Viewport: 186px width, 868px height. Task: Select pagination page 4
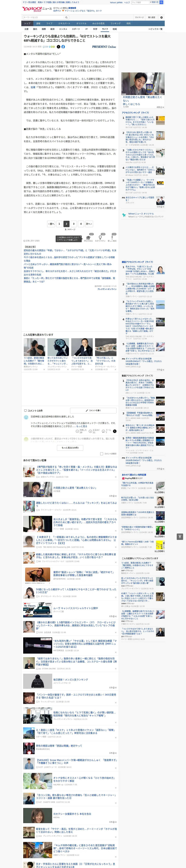[x=81, y=224]
